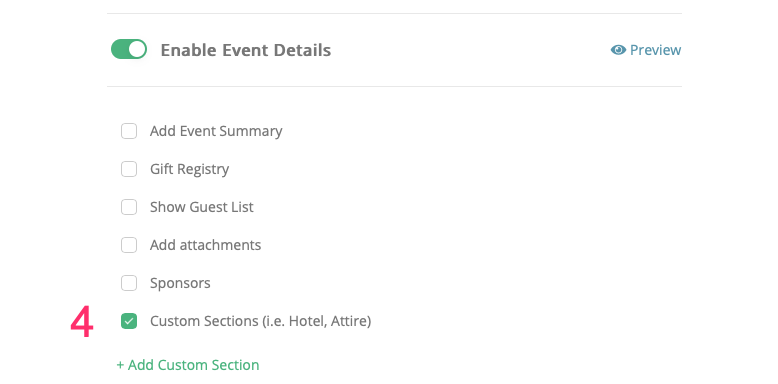Open the Preview link
This screenshot has width=778, height=384.
646,50
